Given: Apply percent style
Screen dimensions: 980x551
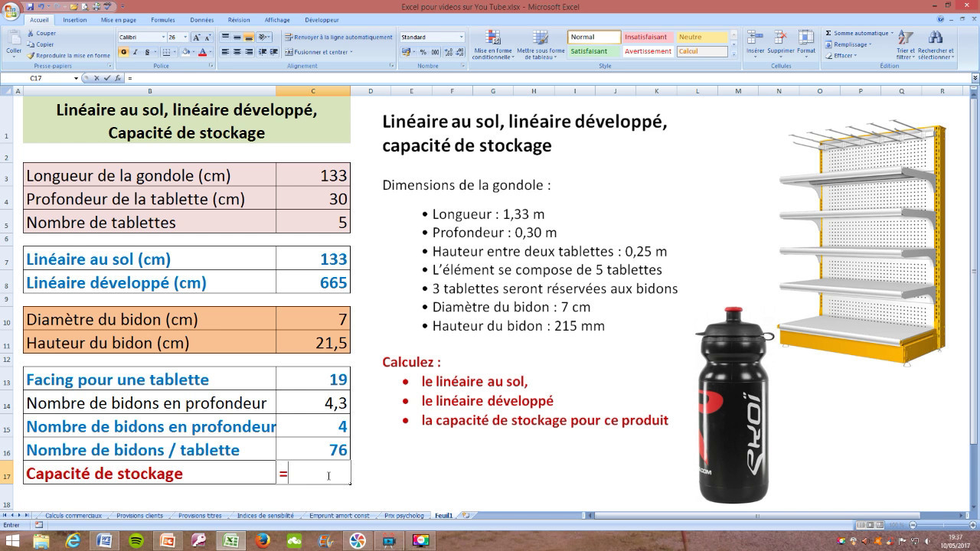Looking at the screenshot, I should 423,52.
